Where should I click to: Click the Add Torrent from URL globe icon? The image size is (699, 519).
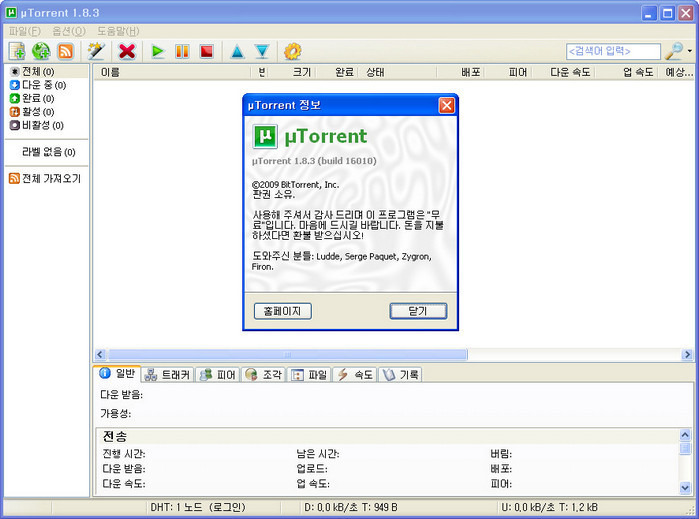tap(41, 51)
